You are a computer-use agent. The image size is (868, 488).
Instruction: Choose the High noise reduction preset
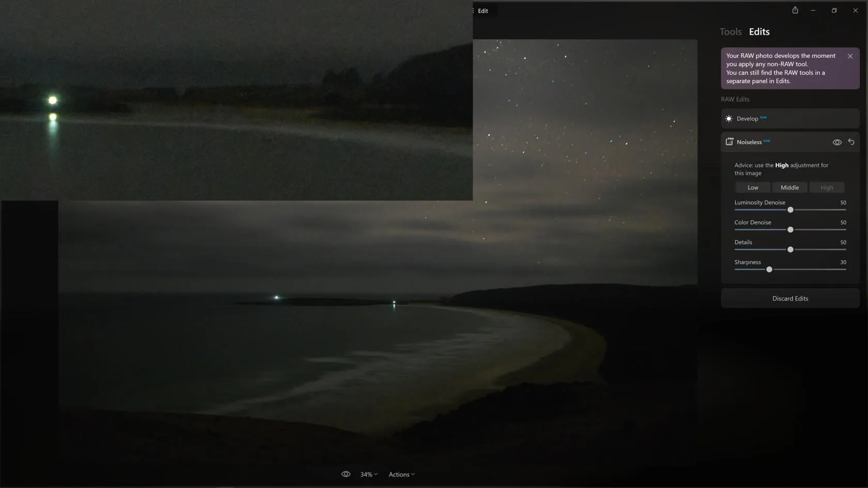[827, 187]
